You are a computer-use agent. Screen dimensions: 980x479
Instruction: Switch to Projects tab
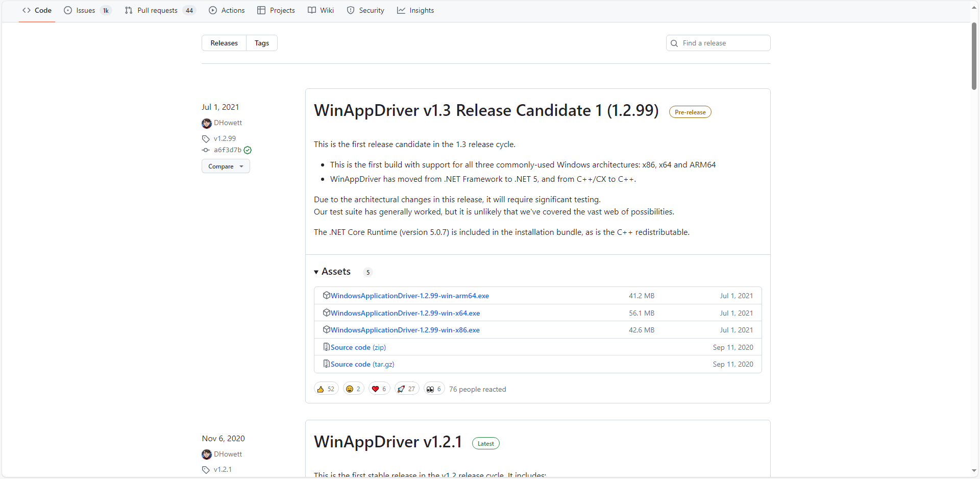tap(276, 10)
